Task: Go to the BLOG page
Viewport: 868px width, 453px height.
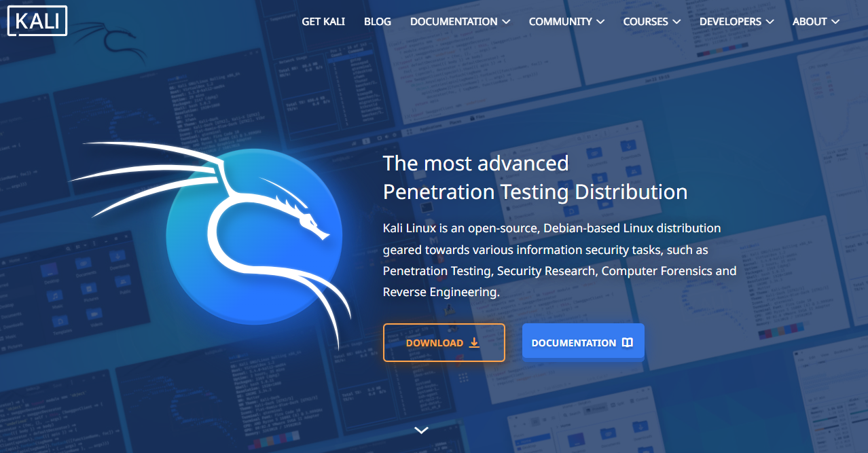Action: tap(378, 22)
